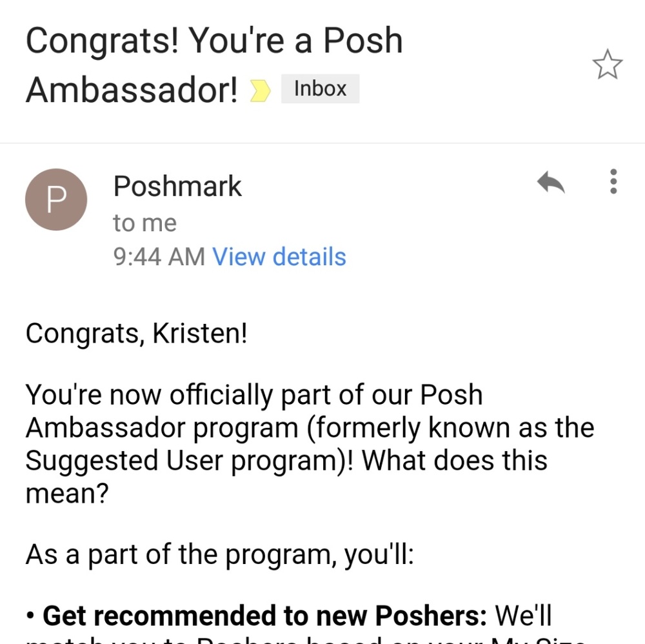645x644 pixels.
Task: Select the Inbox label chip
Action: point(319,88)
